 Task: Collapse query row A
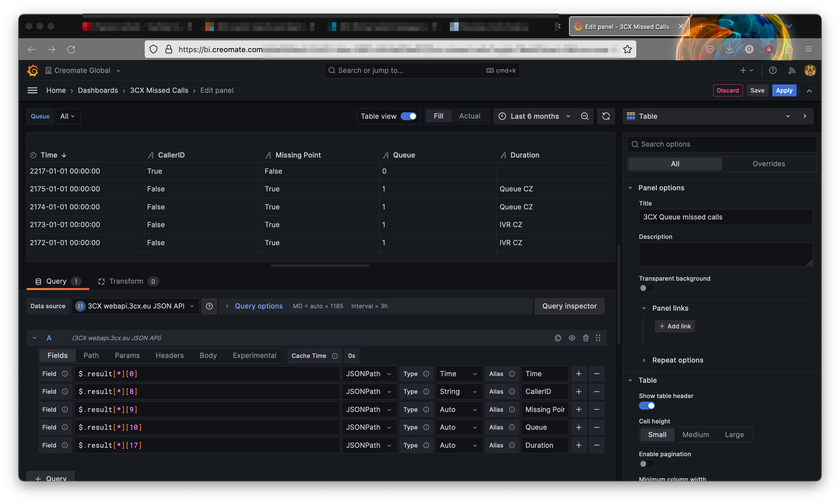point(34,338)
